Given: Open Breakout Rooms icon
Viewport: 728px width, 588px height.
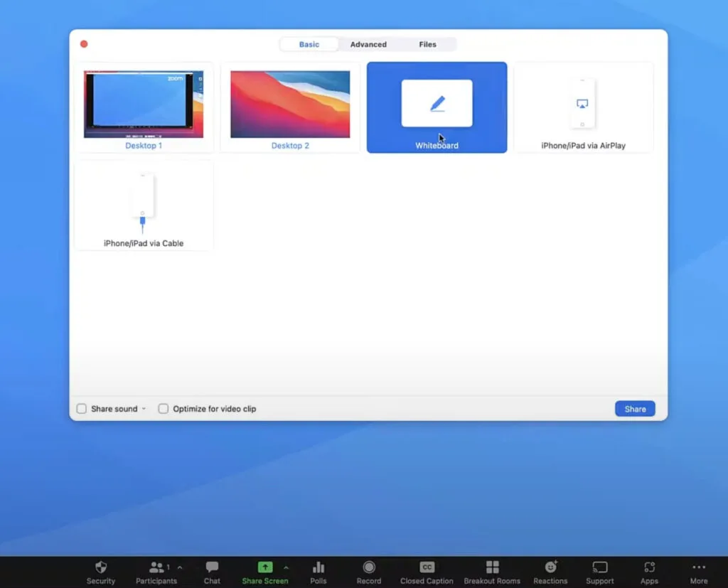Looking at the screenshot, I should 492,567.
